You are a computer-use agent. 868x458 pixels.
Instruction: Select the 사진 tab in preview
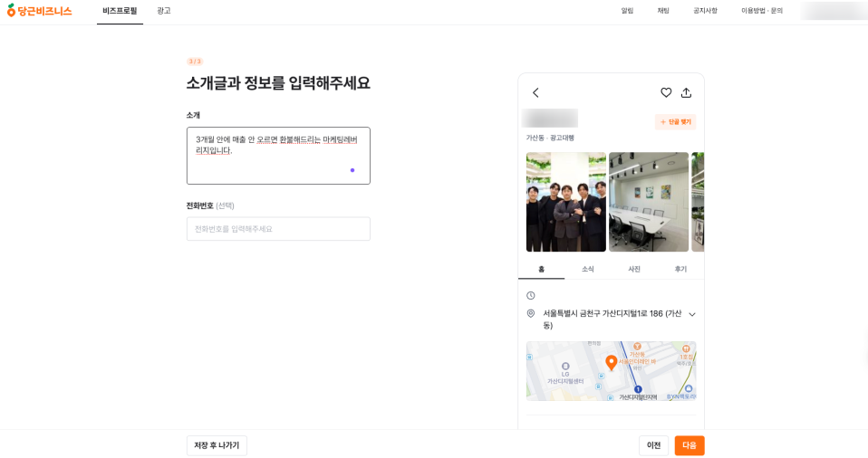point(634,270)
